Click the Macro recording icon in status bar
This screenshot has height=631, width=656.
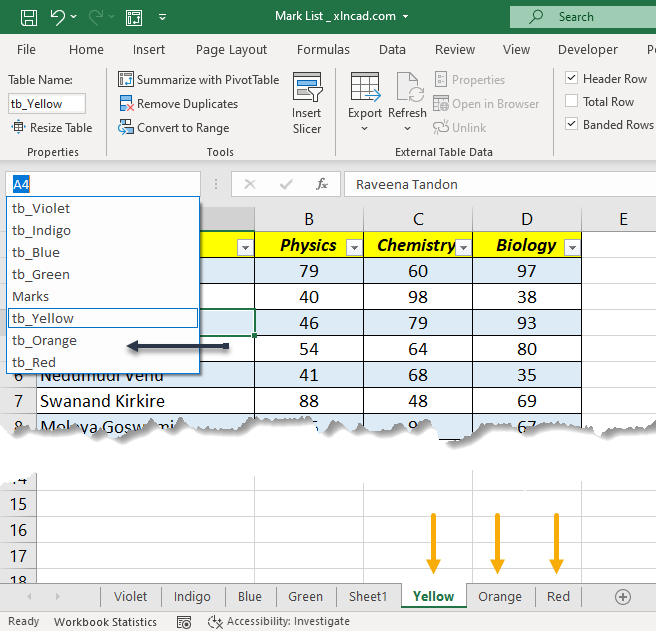point(184,622)
